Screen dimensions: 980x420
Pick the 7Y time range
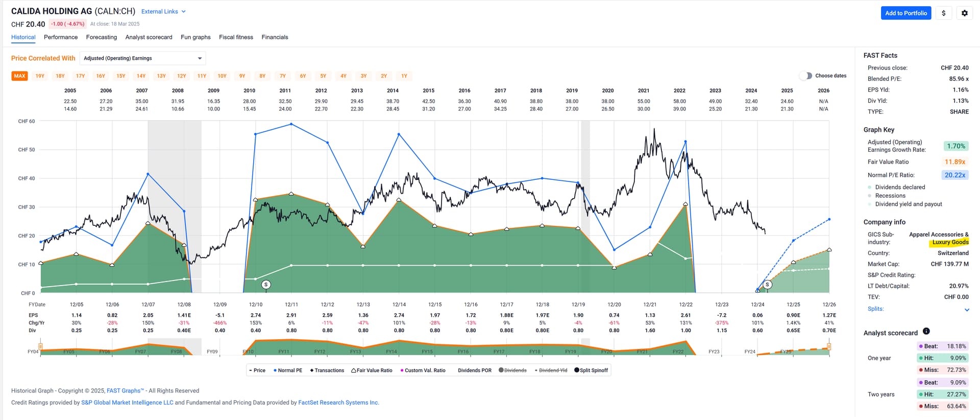pos(283,76)
